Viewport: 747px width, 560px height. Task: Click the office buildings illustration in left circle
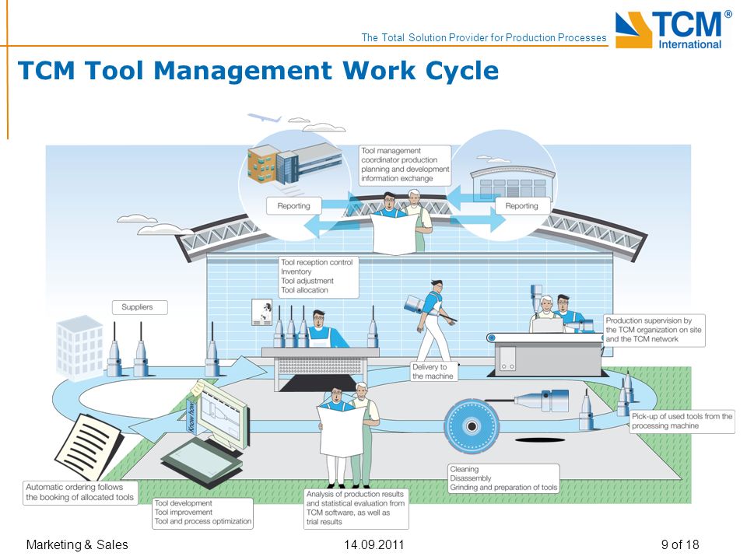(x=294, y=165)
